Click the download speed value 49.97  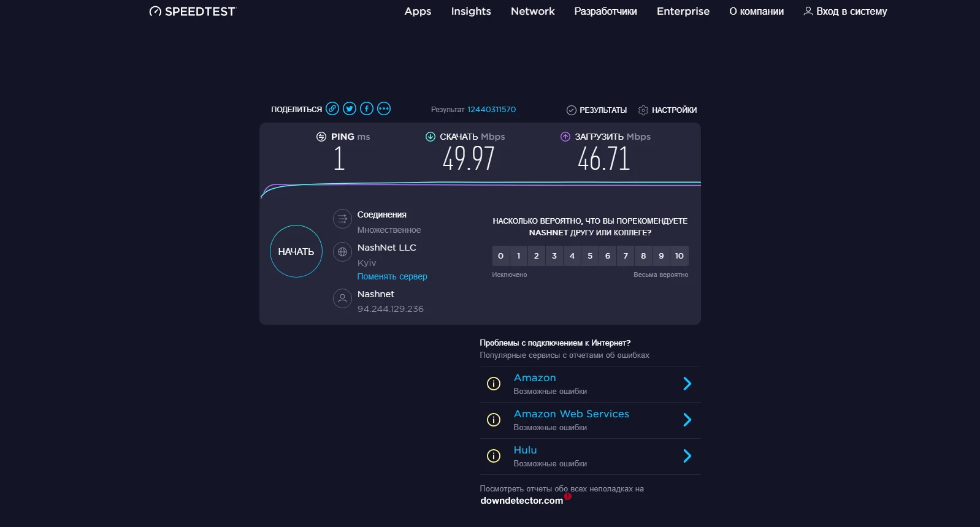click(x=469, y=159)
